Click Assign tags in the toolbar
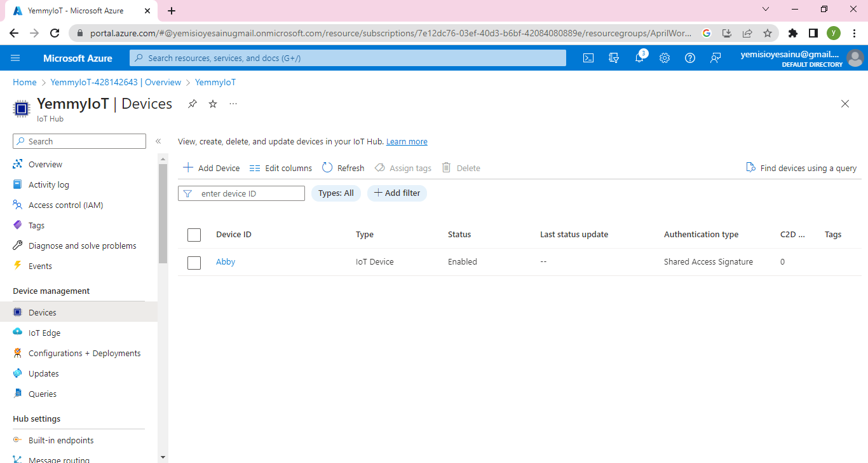The height and width of the screenshot is (463, 868). coord(403,168)
